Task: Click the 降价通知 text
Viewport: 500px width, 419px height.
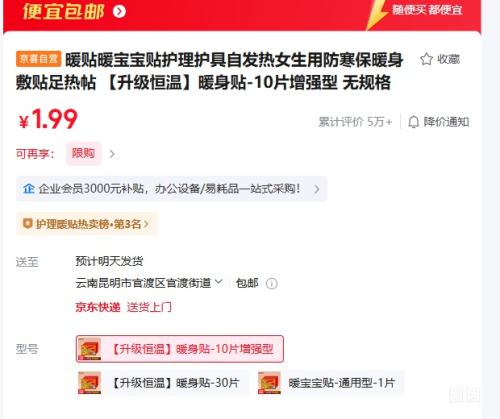Action: click(x=446, y=122)
